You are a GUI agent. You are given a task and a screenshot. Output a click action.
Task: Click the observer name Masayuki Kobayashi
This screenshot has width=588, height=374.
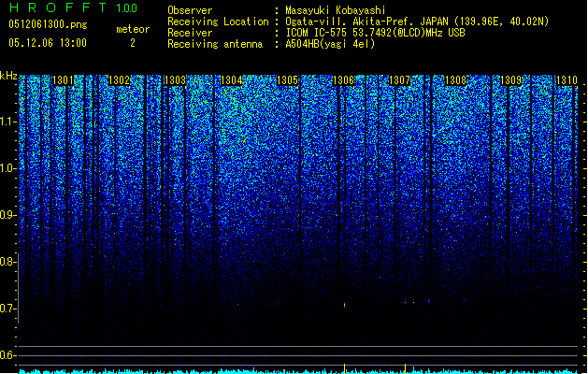[x=336, y=10]
